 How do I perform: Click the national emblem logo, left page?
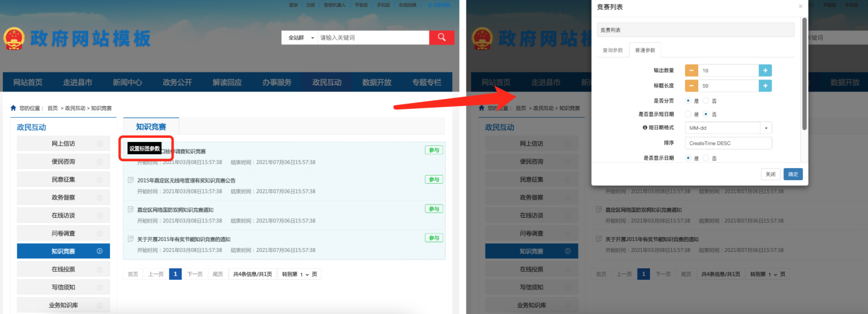(x=14, y=39)
